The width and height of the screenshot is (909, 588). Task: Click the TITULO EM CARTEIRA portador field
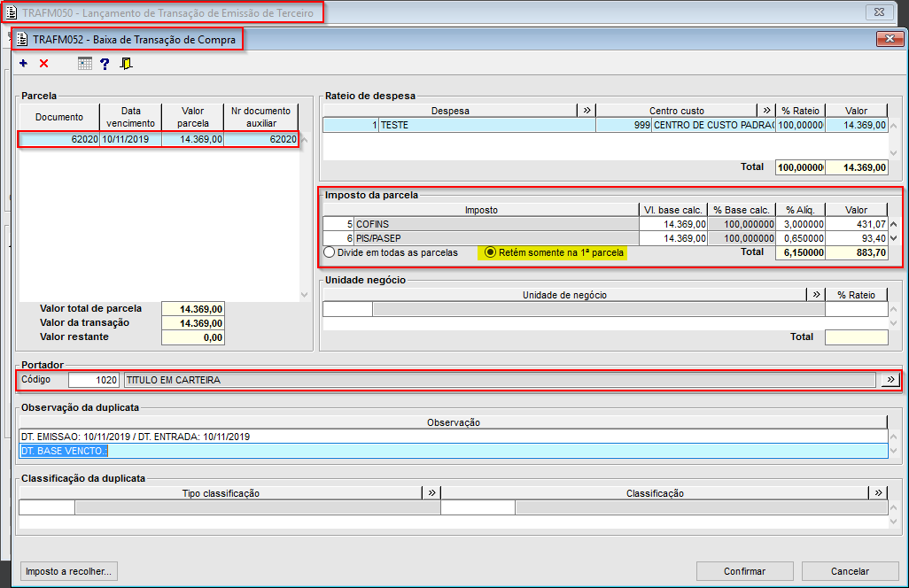(x=499, y=380)
